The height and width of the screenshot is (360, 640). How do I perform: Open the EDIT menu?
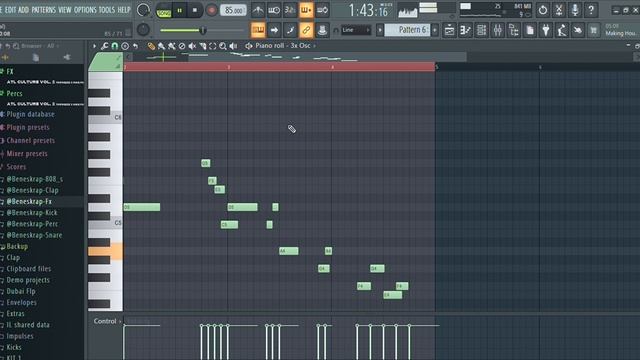point(10,10)
